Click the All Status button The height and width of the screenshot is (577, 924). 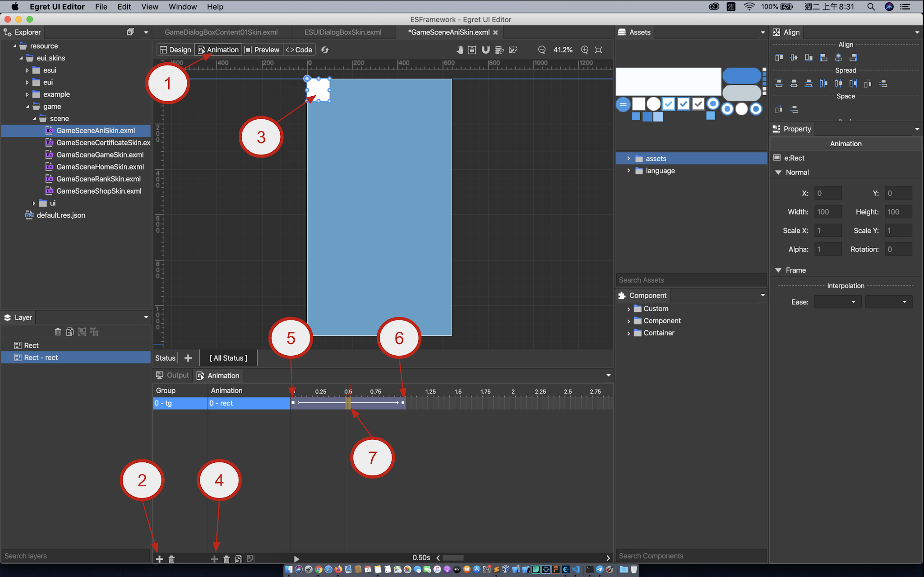228,358
